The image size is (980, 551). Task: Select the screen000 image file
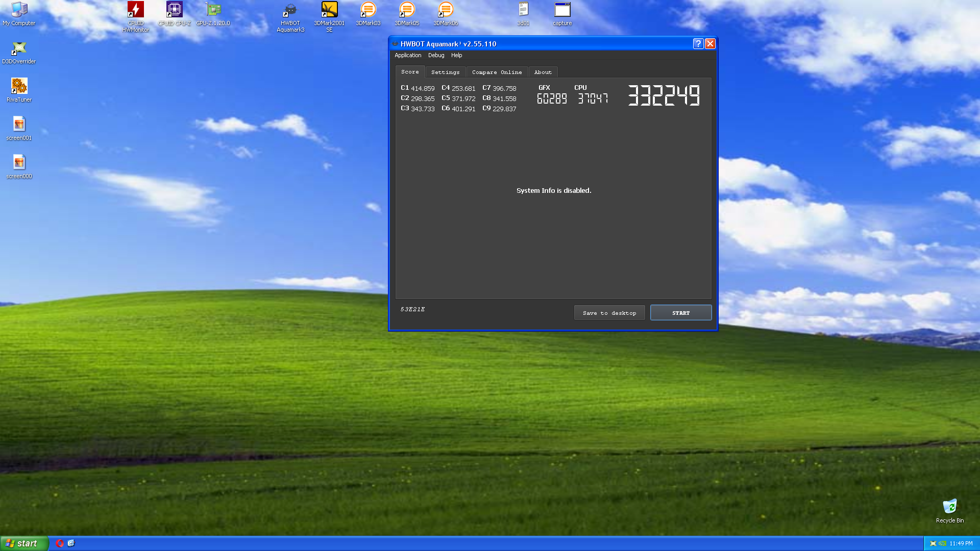pos(19,167)
